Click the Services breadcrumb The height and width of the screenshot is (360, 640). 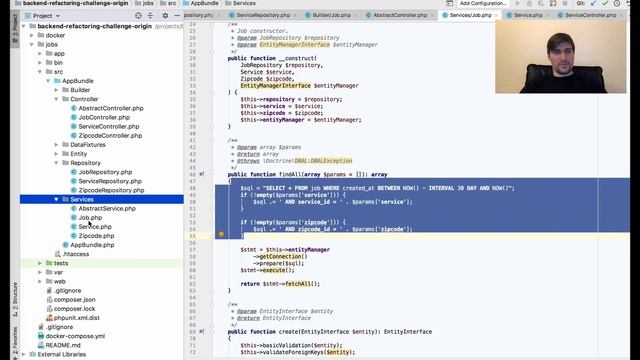(x=240, y=3)
